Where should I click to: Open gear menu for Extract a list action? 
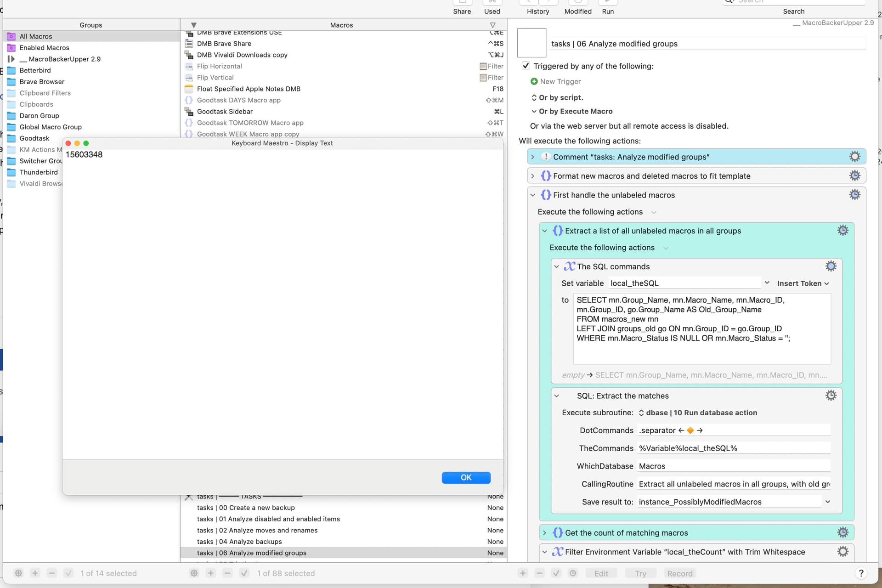(x=842, y=231)
